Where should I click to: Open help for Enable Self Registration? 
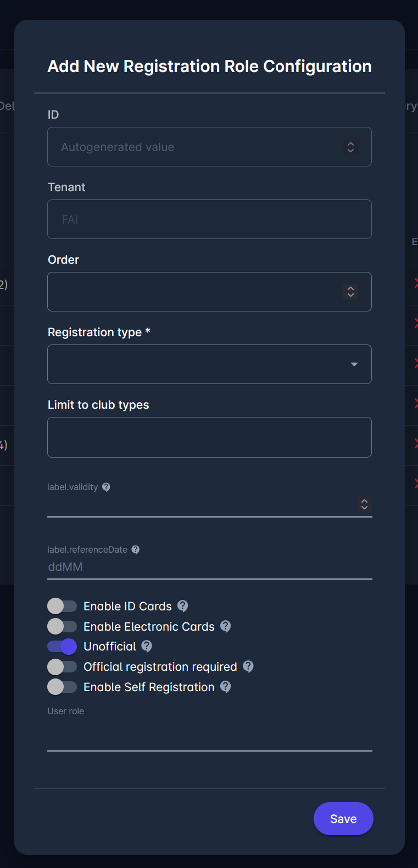click(x=225, y=687)
